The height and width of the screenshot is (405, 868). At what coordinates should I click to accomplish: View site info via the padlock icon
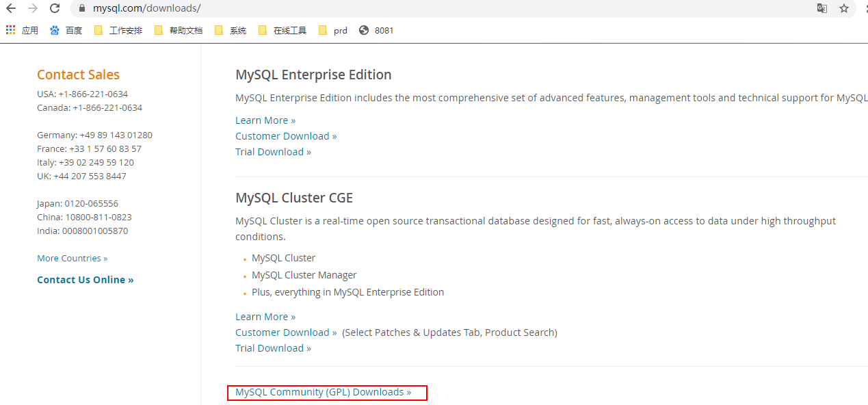pyautogui.click(x=81, y=9)
